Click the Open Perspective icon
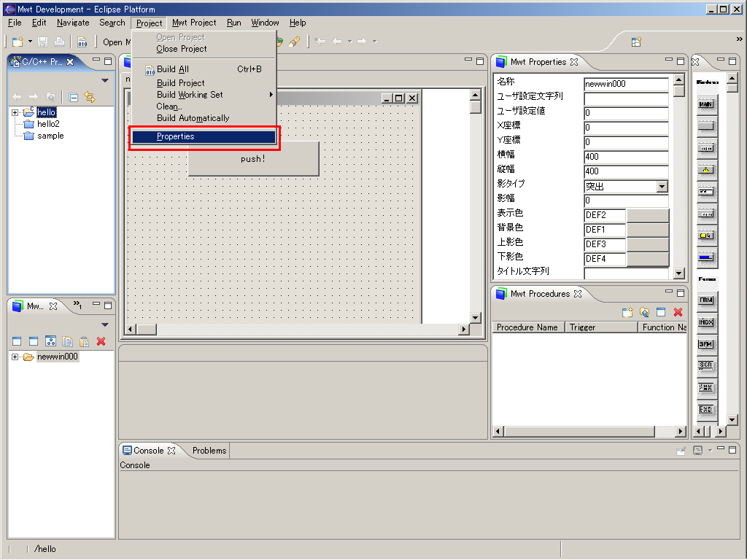 tap(636, 42)
